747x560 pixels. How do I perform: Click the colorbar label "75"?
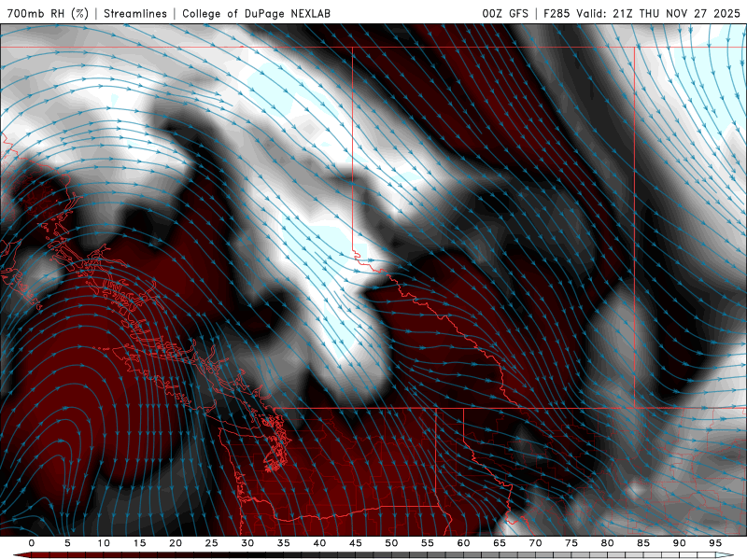click(x=571, y=543)
